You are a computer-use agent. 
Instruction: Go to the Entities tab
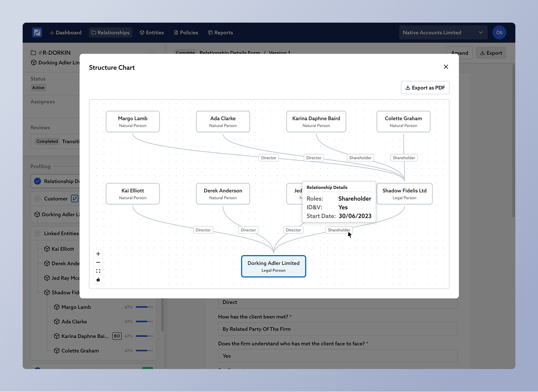pyautogui.click(x=152, y=32)
